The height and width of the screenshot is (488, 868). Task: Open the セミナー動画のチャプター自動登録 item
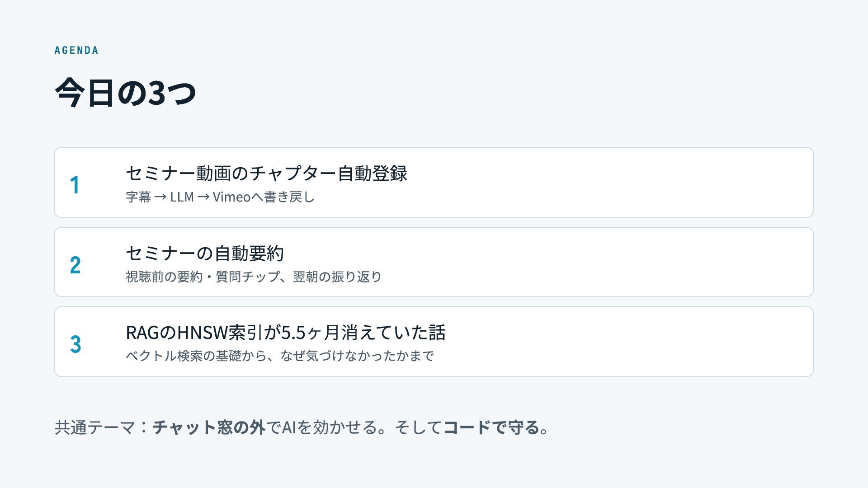point(266,173)
